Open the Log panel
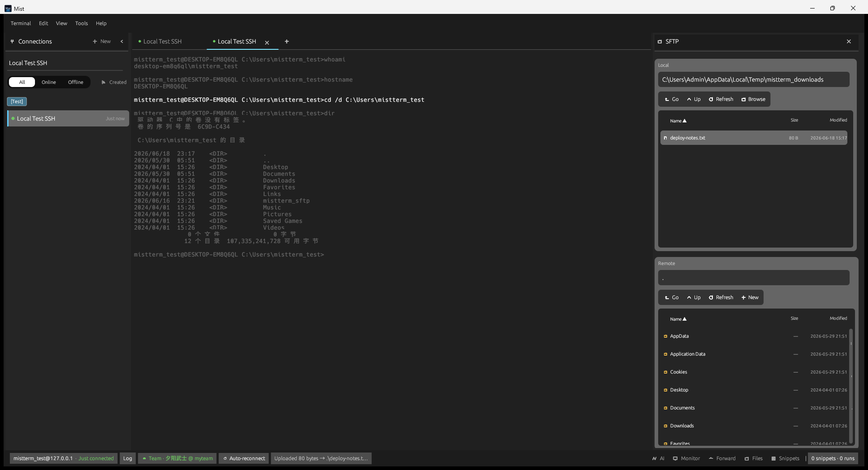The height and width of the screenshot is (470, 868). point(128,458)
